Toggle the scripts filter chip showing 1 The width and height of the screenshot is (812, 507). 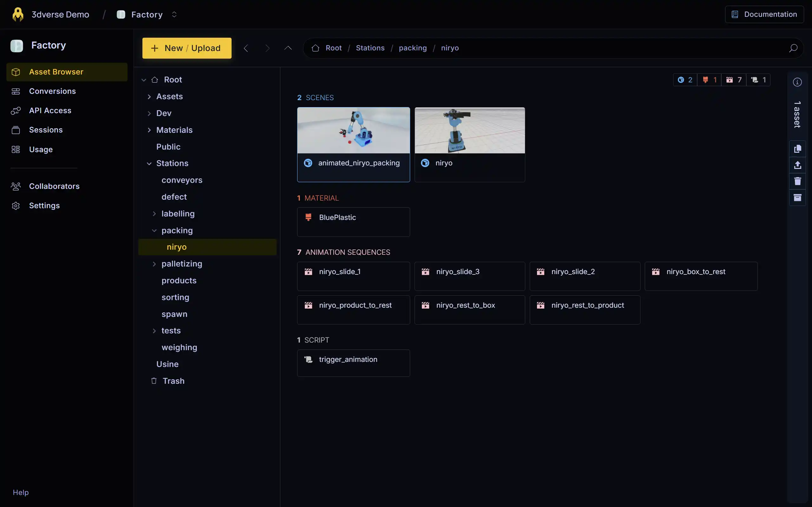click(x=759, y=80)
